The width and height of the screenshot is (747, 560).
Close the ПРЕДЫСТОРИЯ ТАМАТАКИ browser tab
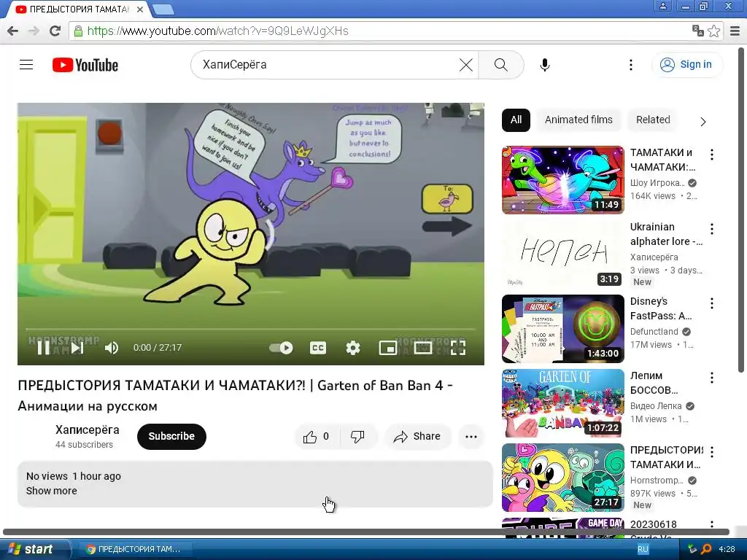pos(140,9)
